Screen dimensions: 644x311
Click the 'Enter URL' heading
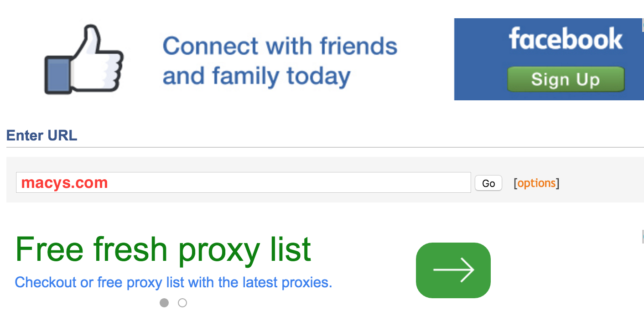pos(42,135)
